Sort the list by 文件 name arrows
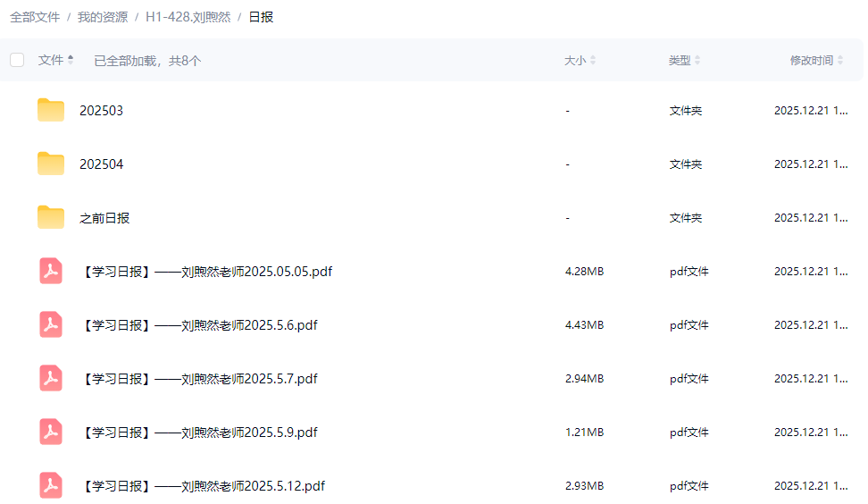This screenshot has width=868, height=504. (x=71, y=60)
